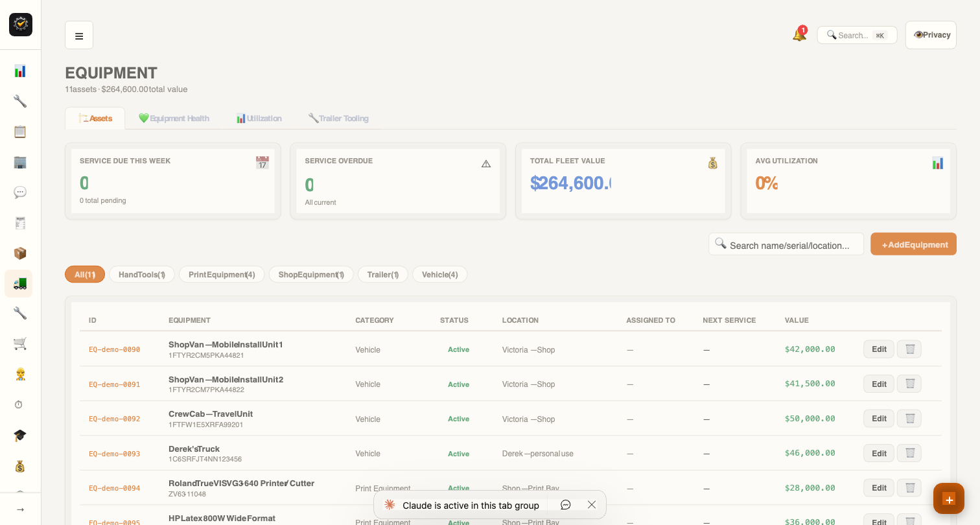
Task: Open the bar chart dashboard sidebar icon
Action: click(x=20, y=71)
